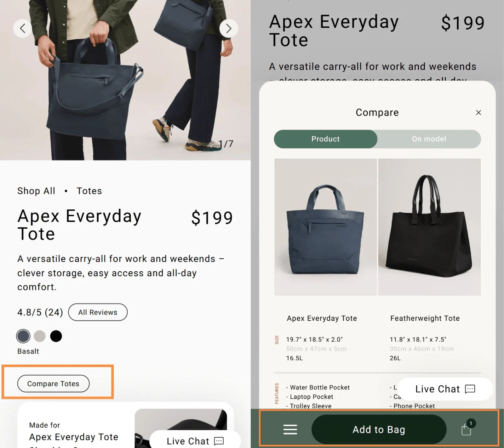Select the Basalt color swatch
The width and height of the screenshot is (504, 448).
[x=23, y=336]
